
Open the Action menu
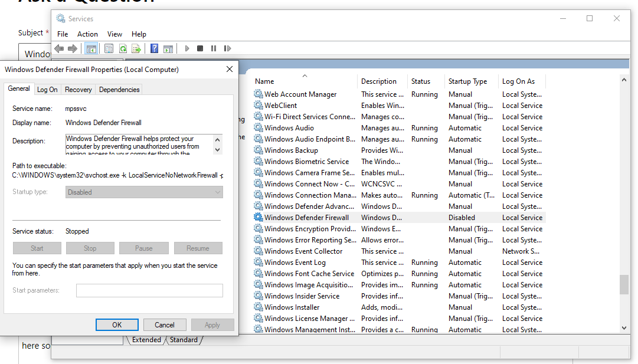[x=87, y=34]
